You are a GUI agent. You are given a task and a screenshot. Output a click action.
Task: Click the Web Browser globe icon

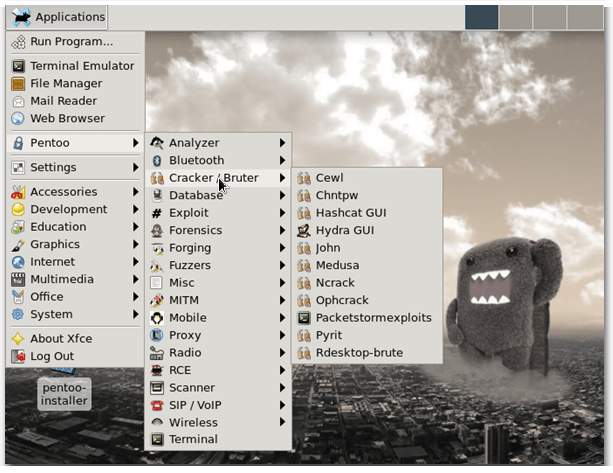click(18, 118)
